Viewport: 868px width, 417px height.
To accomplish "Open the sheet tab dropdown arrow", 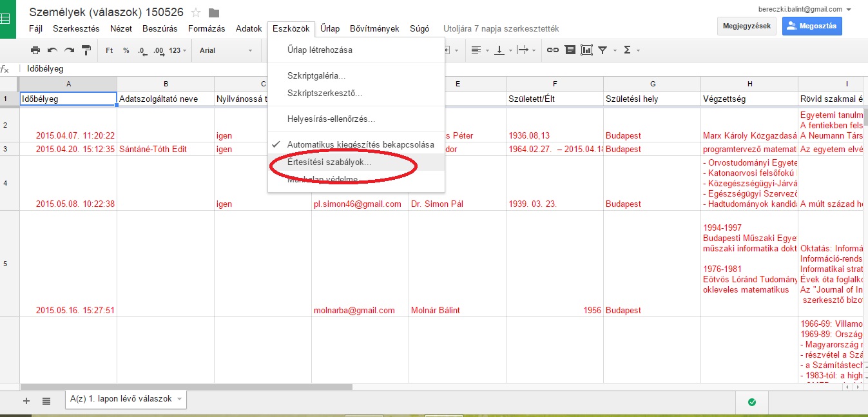I will coord(179,400).
